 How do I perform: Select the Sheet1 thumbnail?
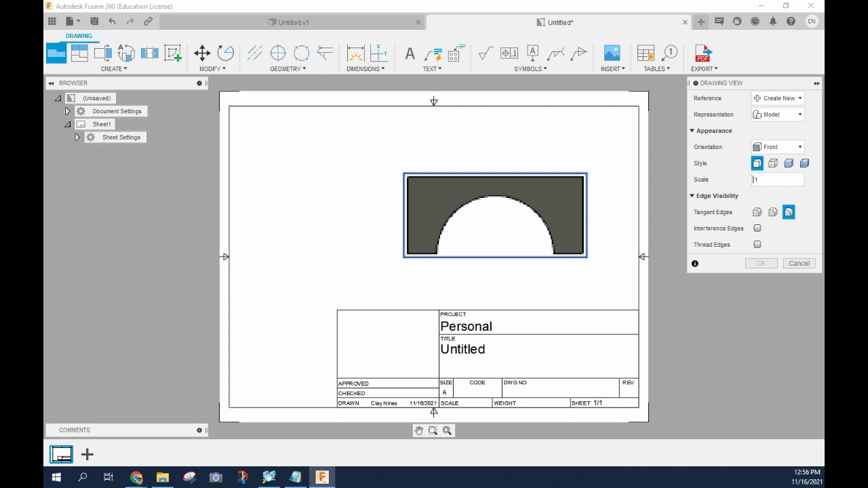coord(61,454)
